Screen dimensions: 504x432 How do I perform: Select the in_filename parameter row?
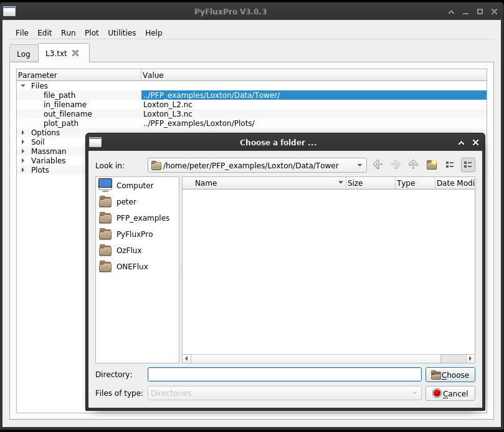click(65, 105)
